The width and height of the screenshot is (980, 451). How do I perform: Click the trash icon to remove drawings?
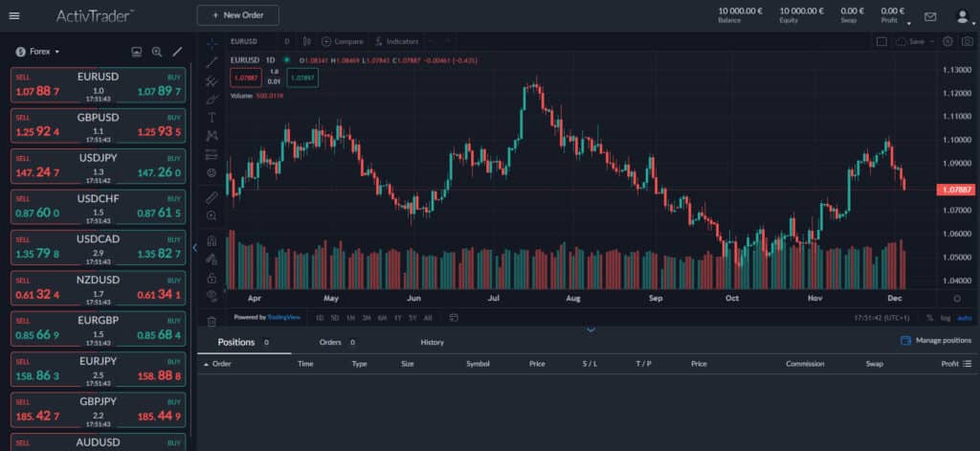(212, 321)
